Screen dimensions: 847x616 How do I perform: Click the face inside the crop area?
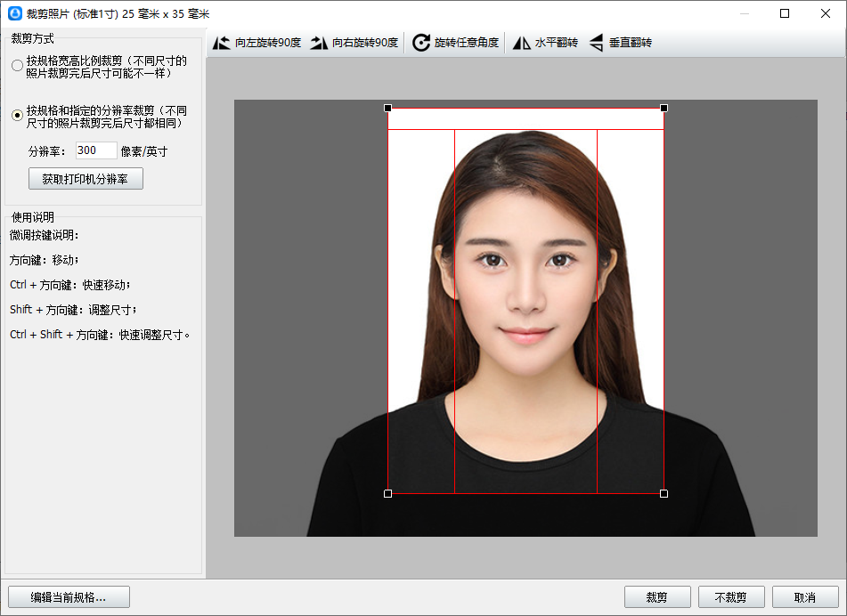click(525, 285)
